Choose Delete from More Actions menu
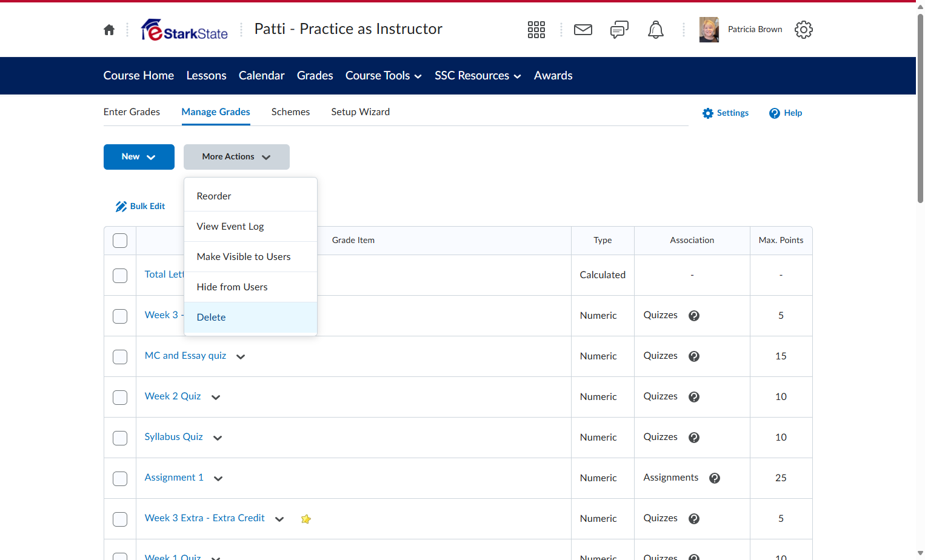The height and width of the screenshot is (560, 925). (x=250, y=318)
